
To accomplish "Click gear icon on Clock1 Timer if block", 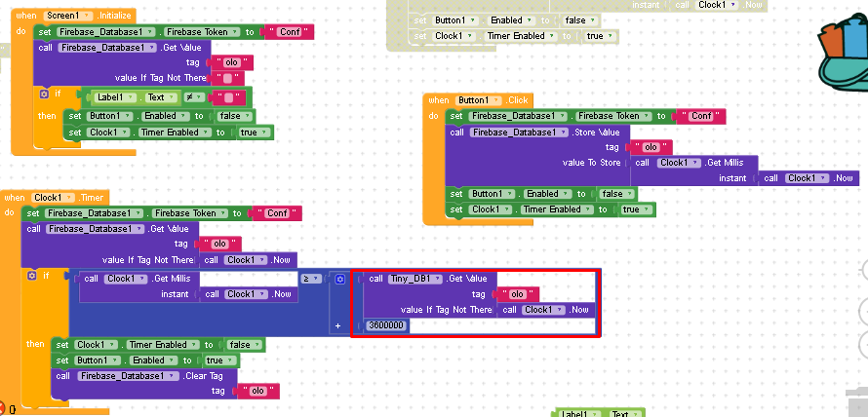I will (32, 277).
